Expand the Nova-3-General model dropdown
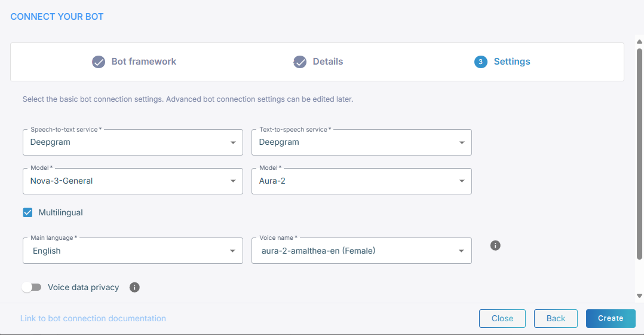Image resolution: width=644 pixels, height=335 pixels. (x=133, y=181)
